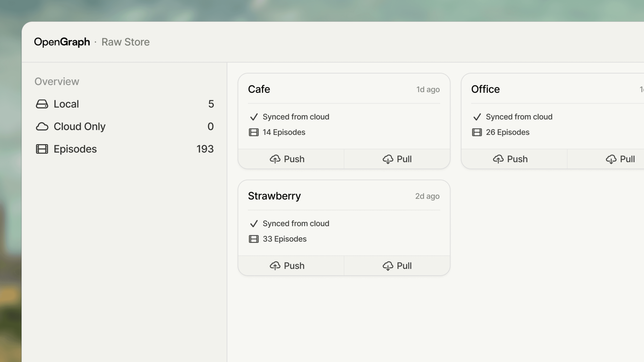Click the checkmark icon in Strawberry card
Screen dimensions: 644x362
(x=254, y=224)
